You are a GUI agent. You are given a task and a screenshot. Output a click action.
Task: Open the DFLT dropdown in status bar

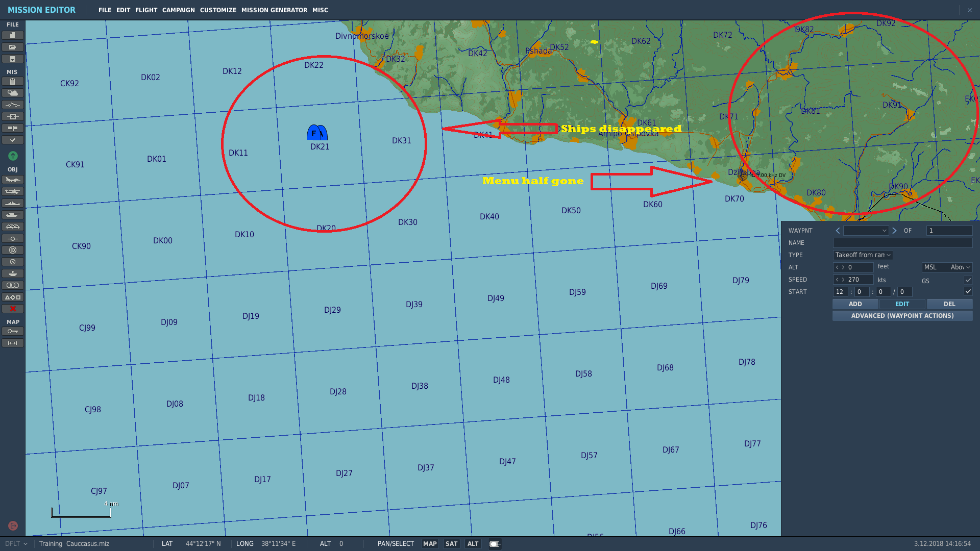[16, 544]
